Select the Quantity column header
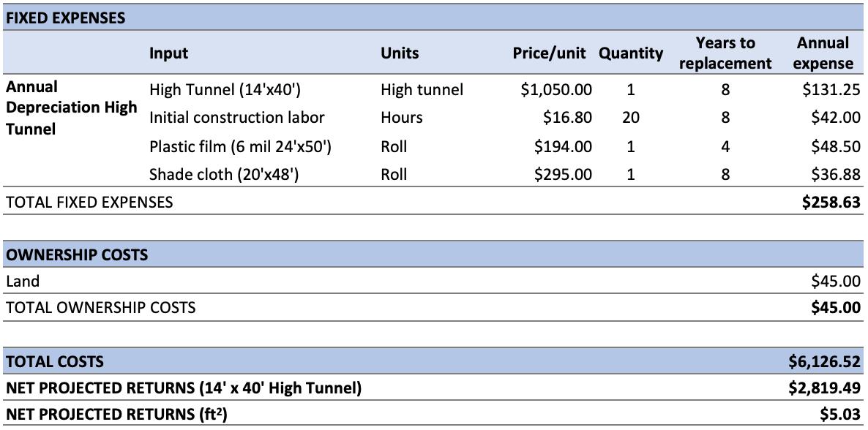The height and width of the screenshot is (430, 868). (x=631, y=53)
